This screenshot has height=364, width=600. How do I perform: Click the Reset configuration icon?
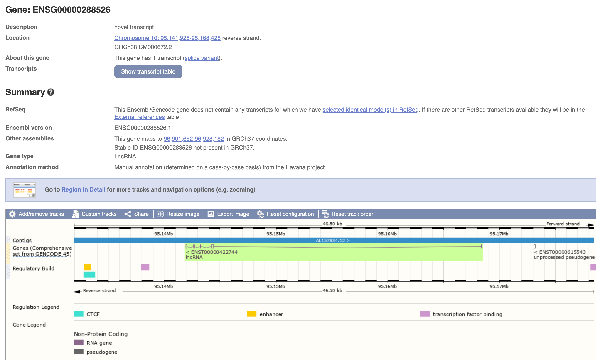260,214
